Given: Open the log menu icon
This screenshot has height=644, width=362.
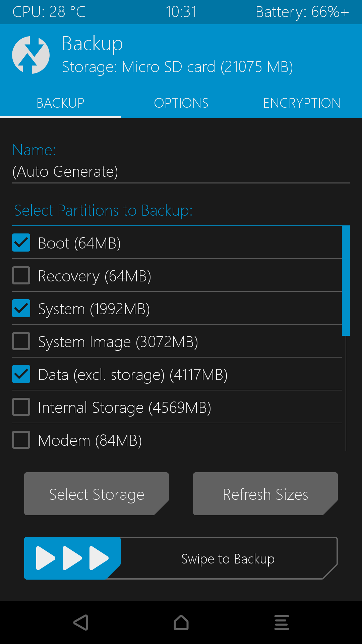Looking at the screenshot, I should (x=282, y=623).
